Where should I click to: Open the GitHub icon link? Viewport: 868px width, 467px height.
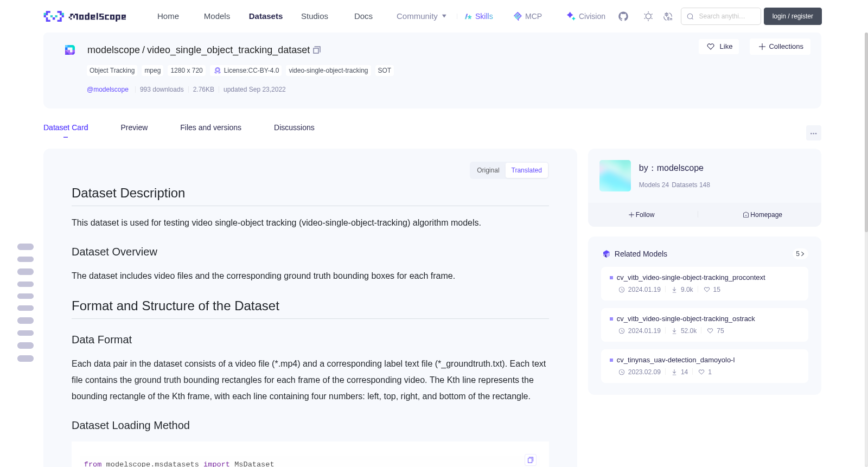pyautogui.click(x=623, y=16)
